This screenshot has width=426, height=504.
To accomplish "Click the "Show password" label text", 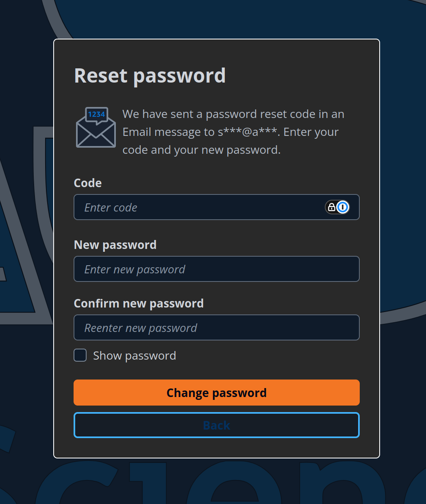I will pyautogui.click(x=135, y=356).
